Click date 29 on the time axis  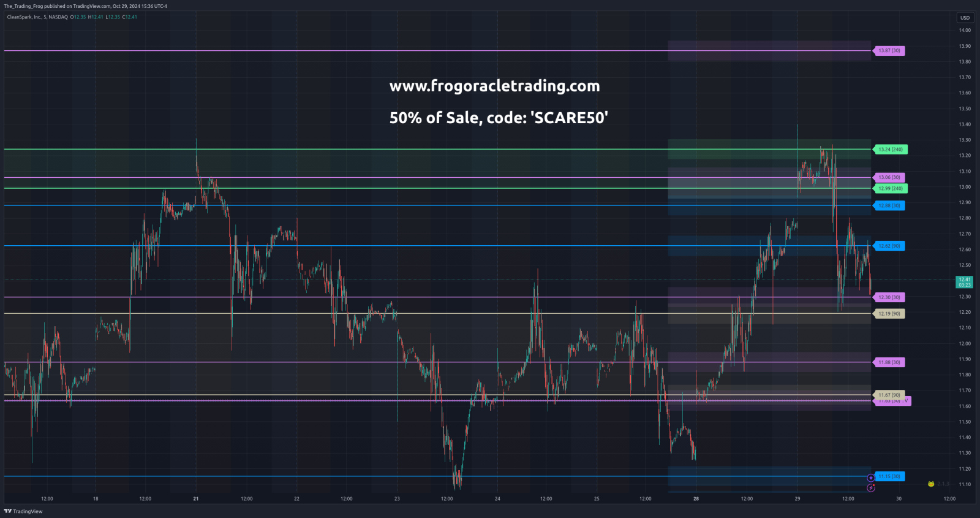click(x=797, y=499)
